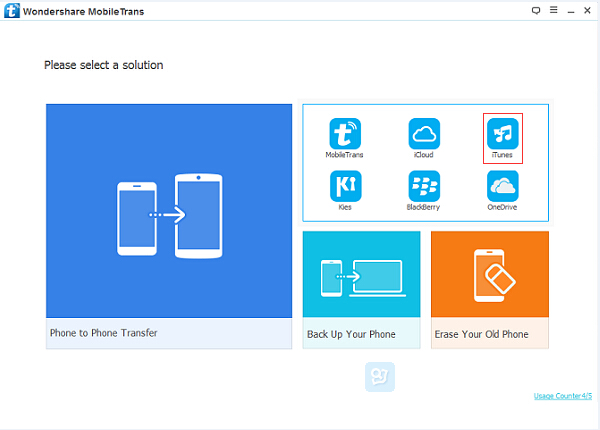Image resolution: width=600 pixels, height=430 pixels.
Task: Open the Back Up Your Phone tile
Action: (361, 290)
